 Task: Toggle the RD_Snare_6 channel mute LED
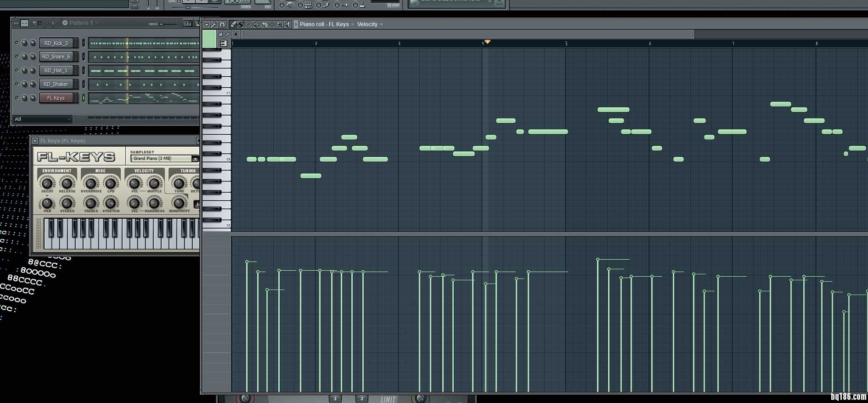(x=17, y=57)
